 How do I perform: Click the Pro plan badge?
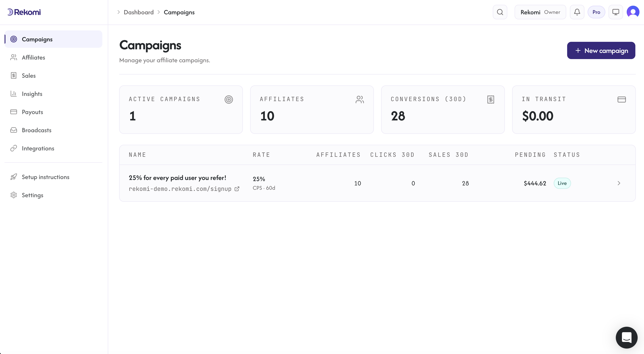pos(596,12)
